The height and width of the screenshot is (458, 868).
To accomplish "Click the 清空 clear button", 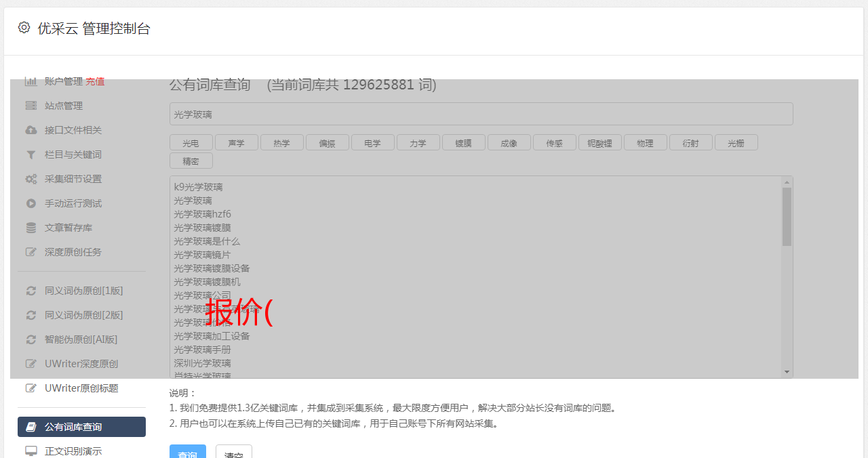I will (x=233, y=453).
